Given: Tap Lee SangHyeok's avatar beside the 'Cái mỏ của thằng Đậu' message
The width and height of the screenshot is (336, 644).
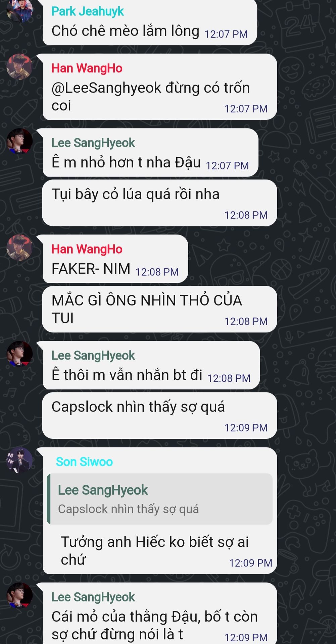Looking at the screenshot, I should tap(19, 595).
